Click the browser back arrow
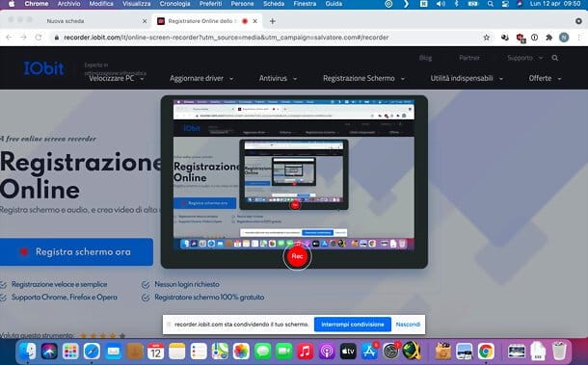This screenshot has width=588, height=365. point(9,38)
